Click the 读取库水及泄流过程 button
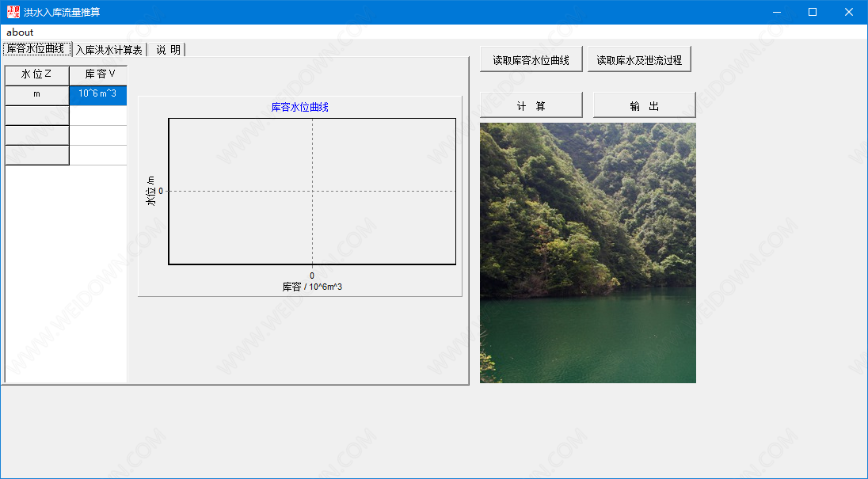 click(639, 60)
